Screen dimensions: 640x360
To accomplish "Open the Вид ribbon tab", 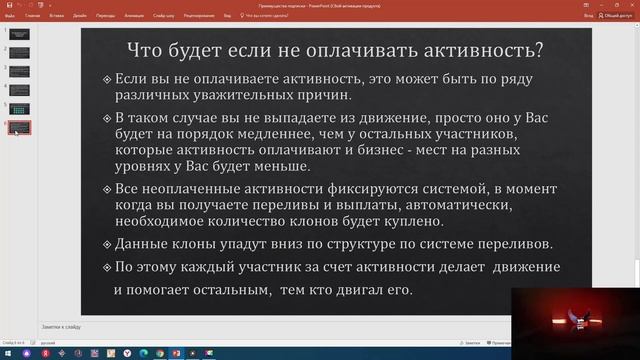I will point(227,16).
